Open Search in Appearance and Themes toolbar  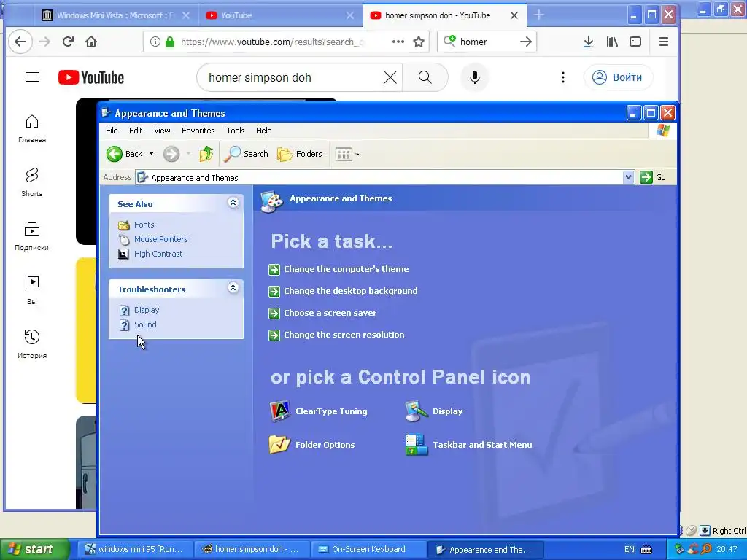247,154
